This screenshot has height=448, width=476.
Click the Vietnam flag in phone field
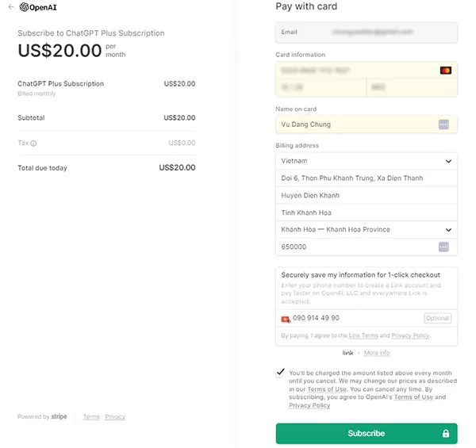click(286, 319)
